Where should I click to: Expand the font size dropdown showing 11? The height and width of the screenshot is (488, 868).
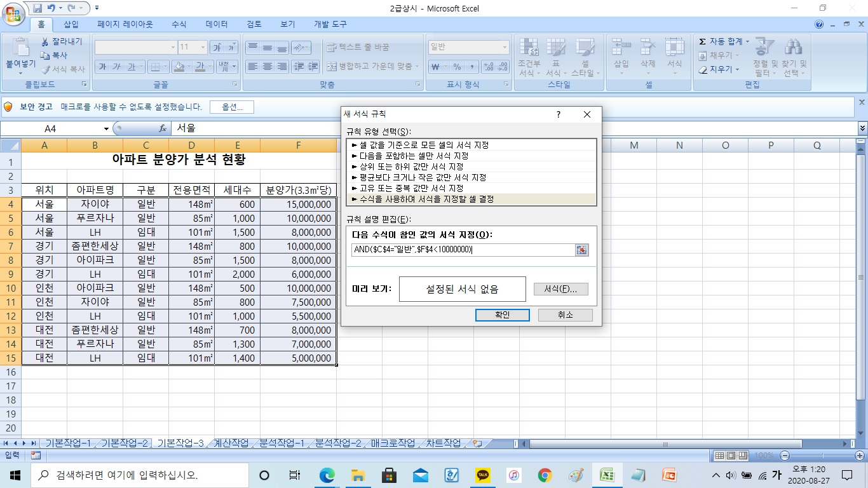tap(203, 47)
